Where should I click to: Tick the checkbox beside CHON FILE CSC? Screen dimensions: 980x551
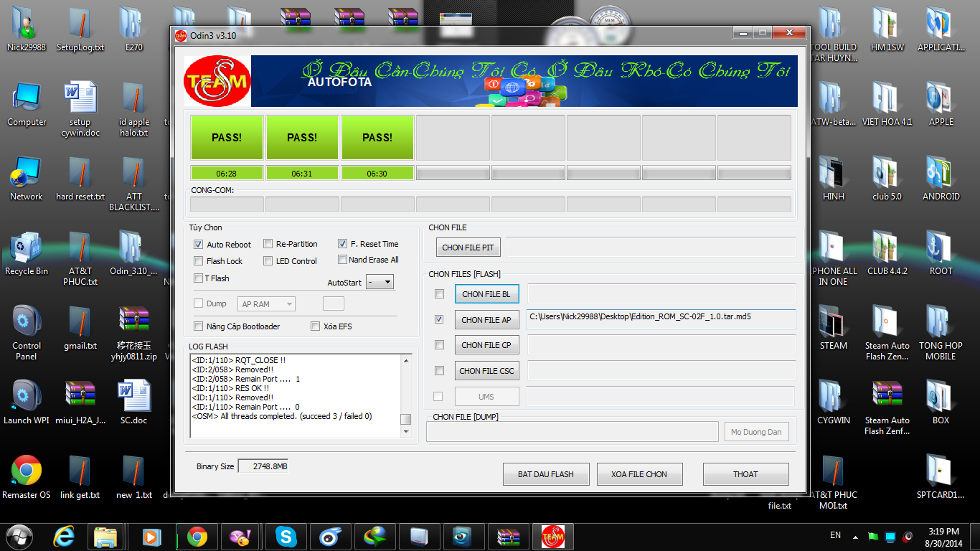(439, 371)
